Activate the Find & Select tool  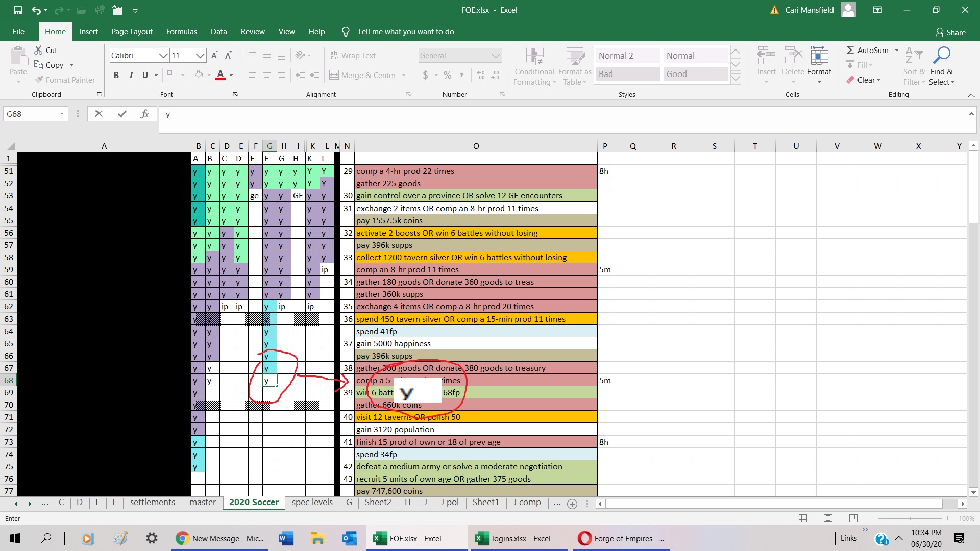pos(942,65)
